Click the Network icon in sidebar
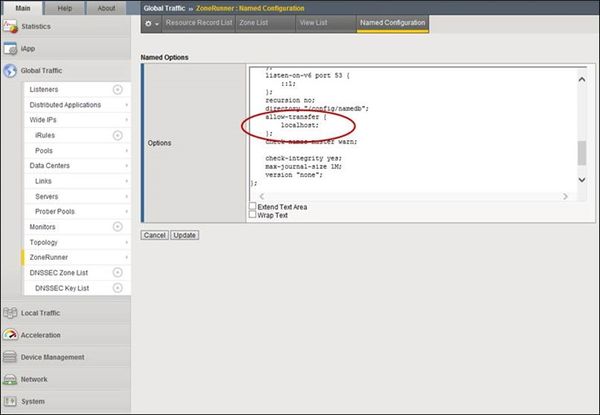Image resolution: width=600 pixels, height=415 pixels. [10, 379]
